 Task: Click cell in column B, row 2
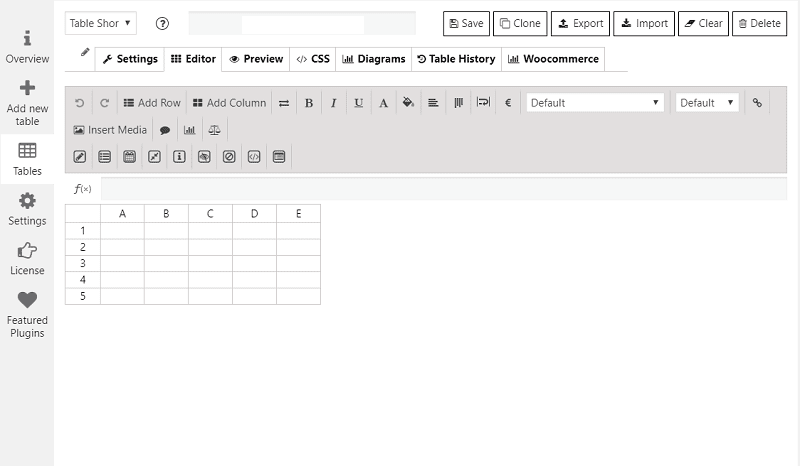(x=166, y=247)
